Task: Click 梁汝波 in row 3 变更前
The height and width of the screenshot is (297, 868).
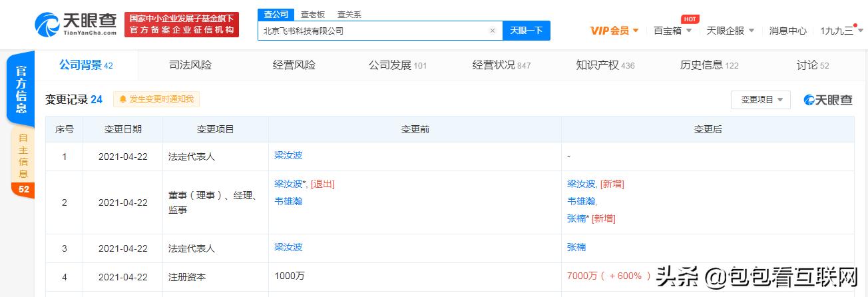Action: pyautogui.click(x=288, y=247)
